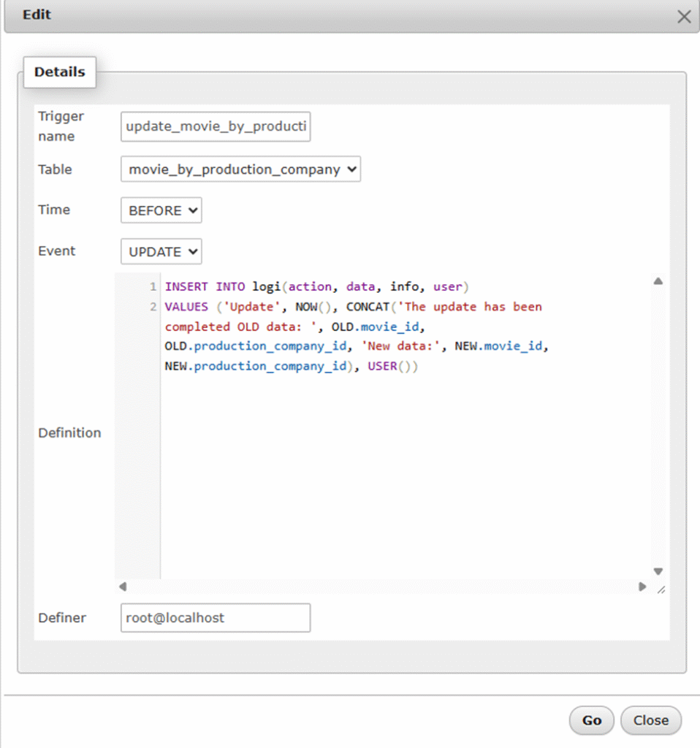Click the 'NOW' function in the code
700x748 pixels.
306,307
